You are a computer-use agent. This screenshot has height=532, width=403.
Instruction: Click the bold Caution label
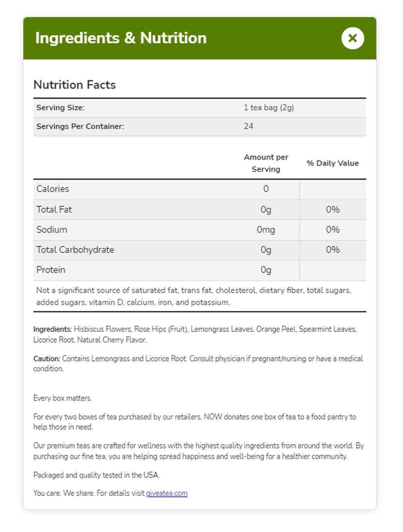click(47, 358)
